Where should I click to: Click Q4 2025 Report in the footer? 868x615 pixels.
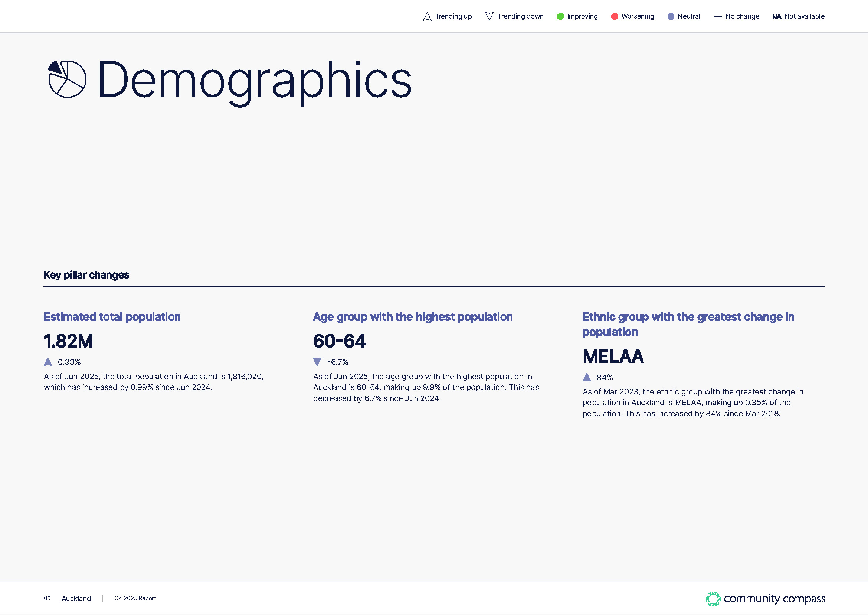(x=135, y=598)
